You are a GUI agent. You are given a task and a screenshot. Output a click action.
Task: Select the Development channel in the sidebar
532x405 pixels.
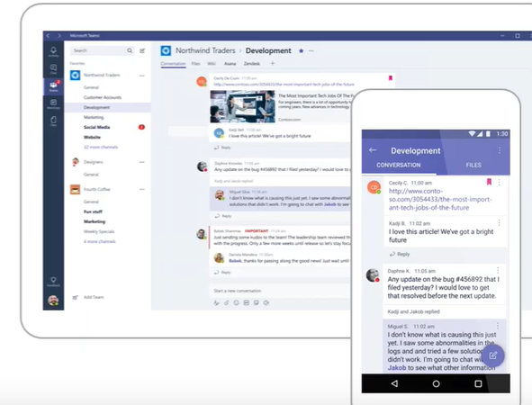click(107, 107)
